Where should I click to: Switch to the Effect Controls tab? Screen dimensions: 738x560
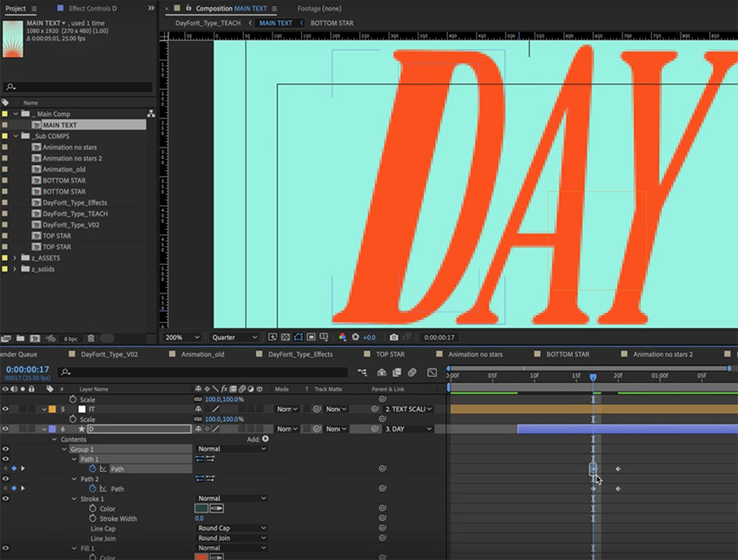(x=92, y=8)
